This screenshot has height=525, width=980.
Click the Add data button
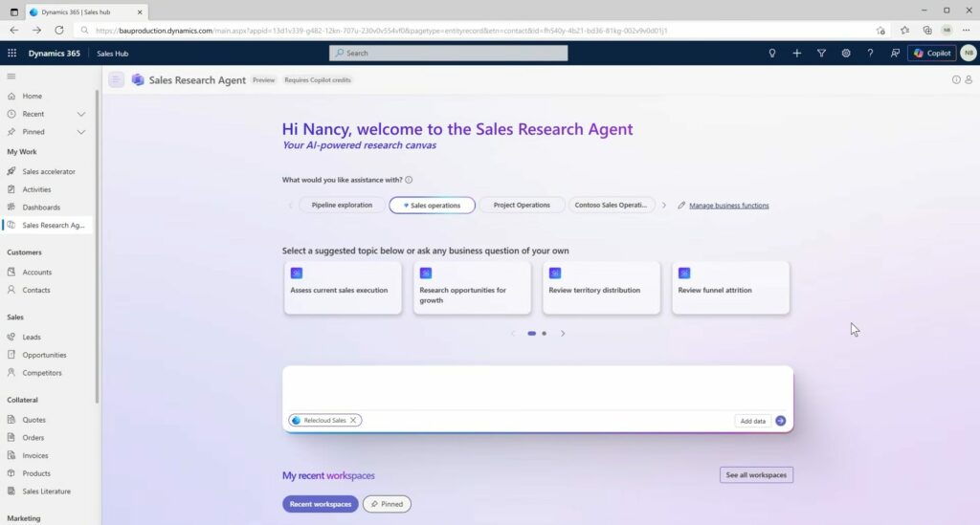click(x=752, y=421)
